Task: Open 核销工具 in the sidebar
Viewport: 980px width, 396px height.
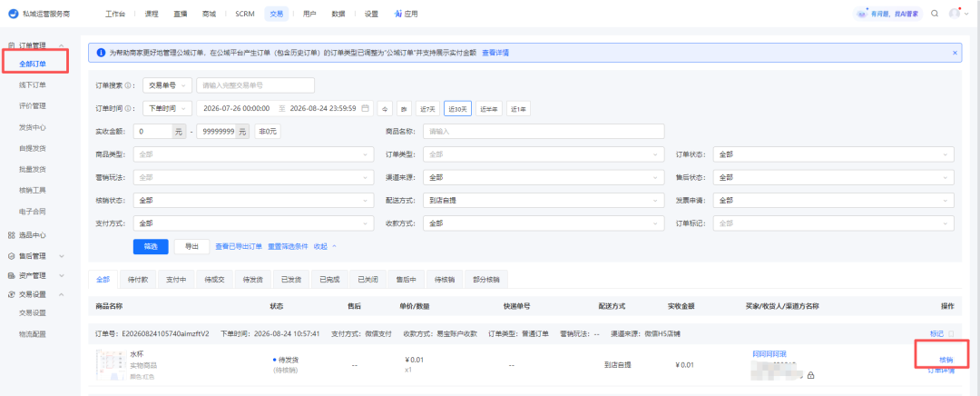Action: [x=33, y=190]
